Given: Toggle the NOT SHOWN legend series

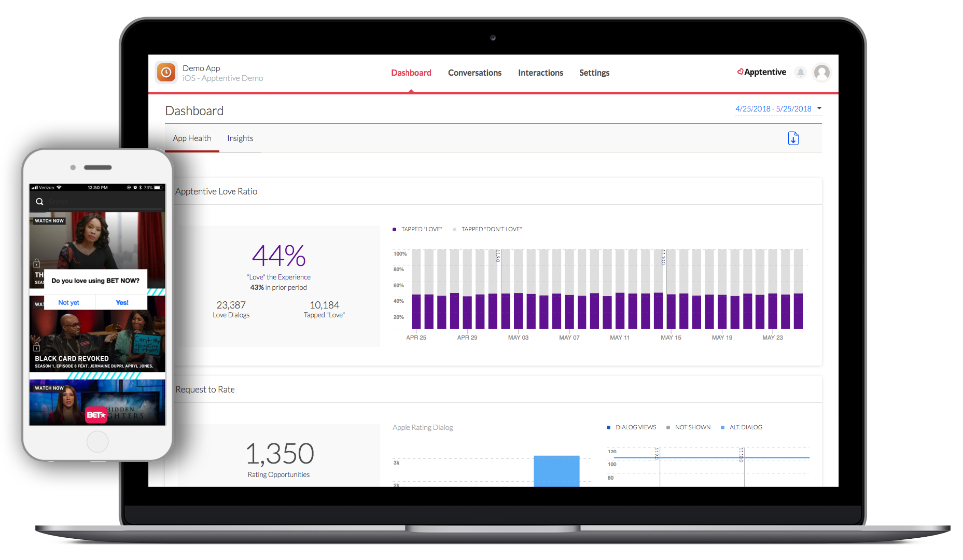Looking at the screenshot, I should pos(689,427).
